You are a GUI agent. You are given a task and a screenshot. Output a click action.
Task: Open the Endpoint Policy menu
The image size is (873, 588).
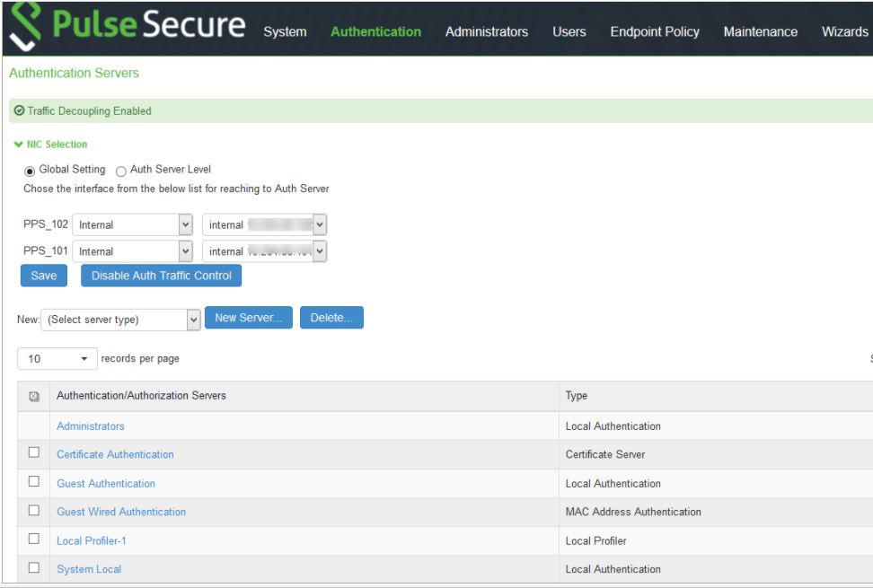(655, 31)
